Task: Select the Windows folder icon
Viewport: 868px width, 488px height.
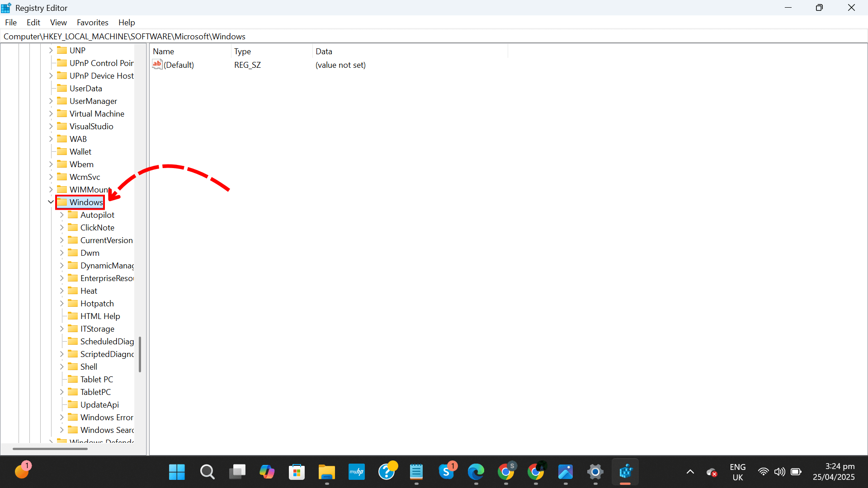Action: 62,202
